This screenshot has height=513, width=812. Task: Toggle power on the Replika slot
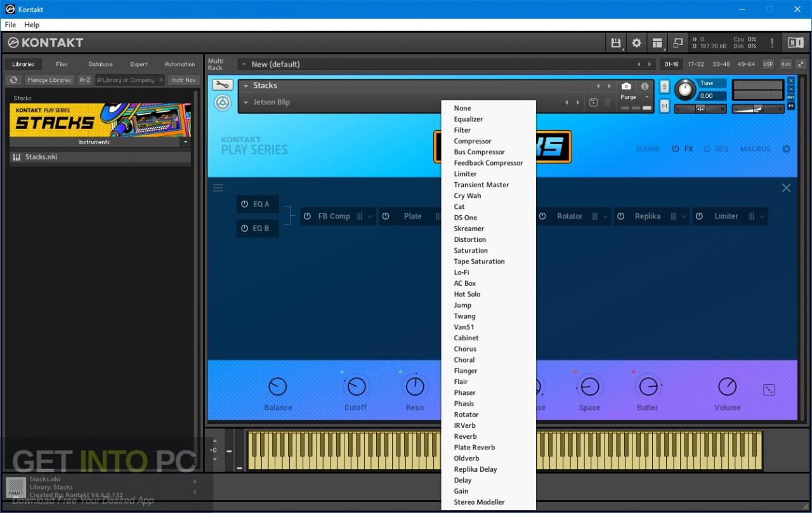click(621, 216)
